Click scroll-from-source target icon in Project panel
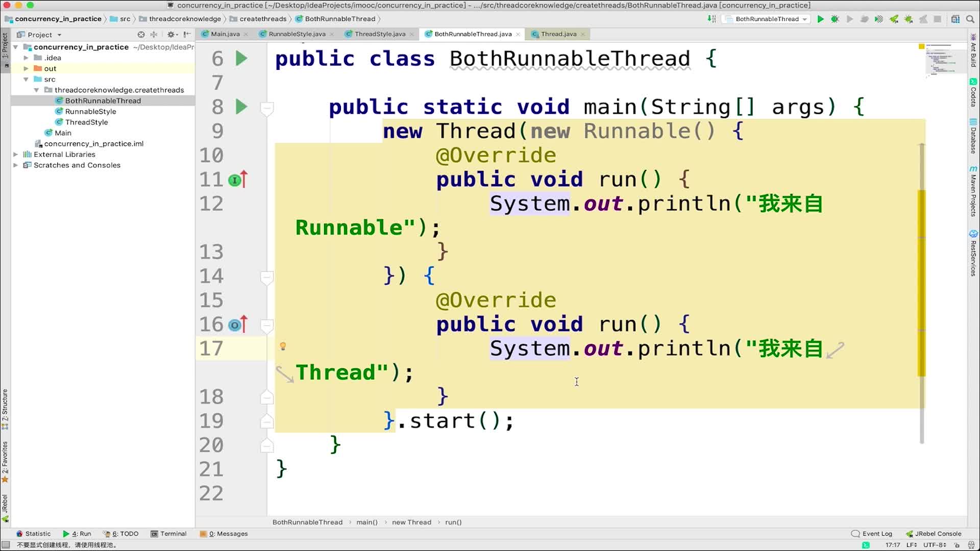 (x=141, y=35)
